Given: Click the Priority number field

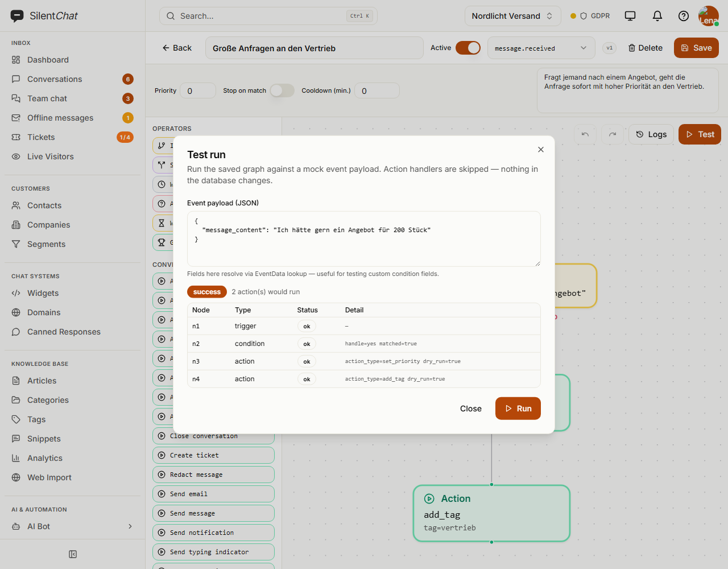Looking at the screenshot, I should pyautogui.click(x=198, y=90).
